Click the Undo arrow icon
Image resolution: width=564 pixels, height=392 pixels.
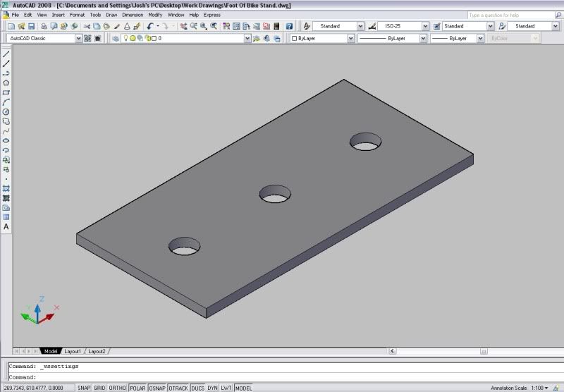pos(150,26)
